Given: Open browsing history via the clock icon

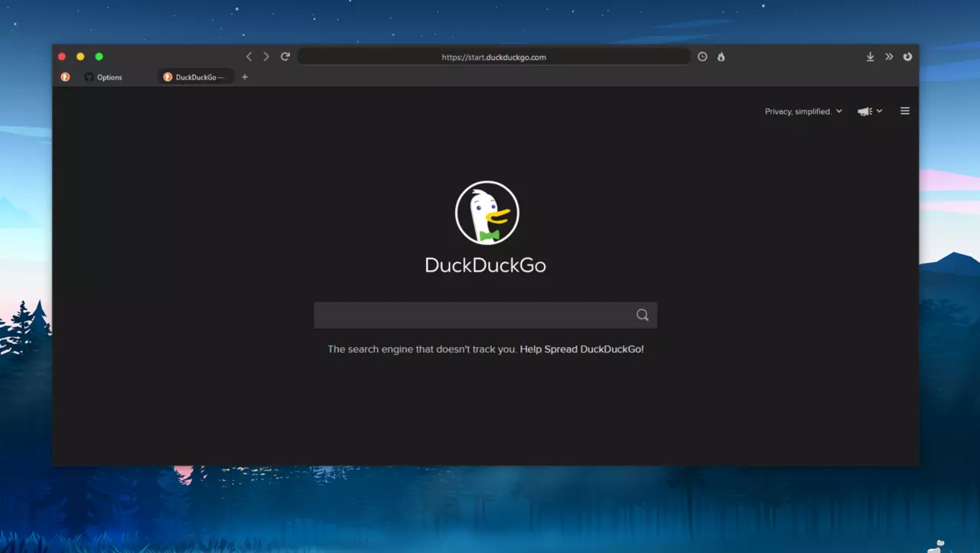Looking at the screenshot, I should pyautogui.click(x=702, y=56).
